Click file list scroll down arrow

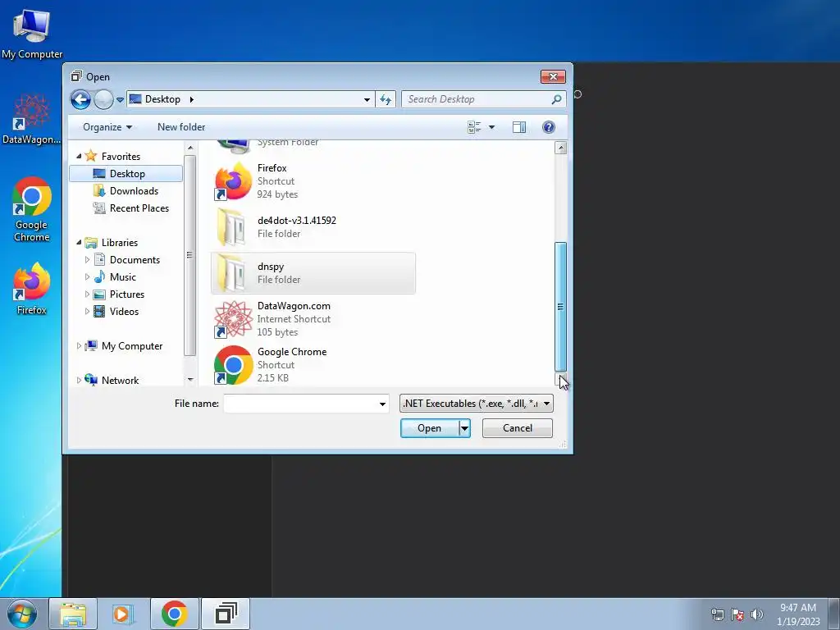coord(561,379)
